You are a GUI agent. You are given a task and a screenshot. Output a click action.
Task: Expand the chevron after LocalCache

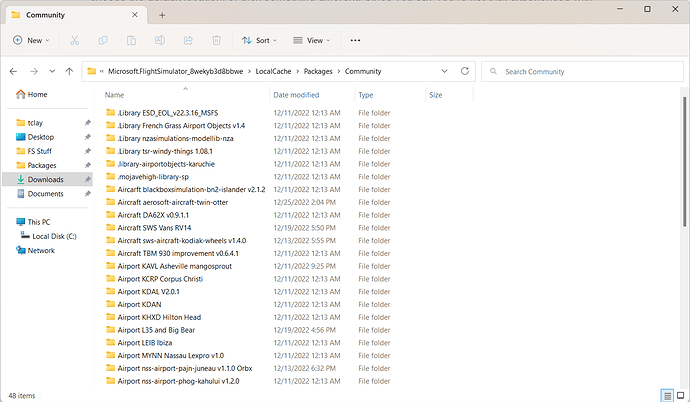pos(297,71)
